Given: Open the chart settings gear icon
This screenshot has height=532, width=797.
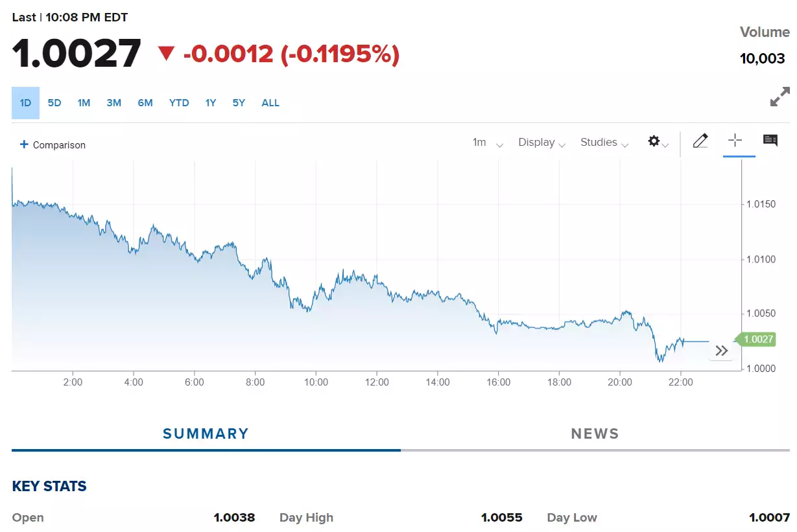Looking at the screenshot, I should [654, 141].
